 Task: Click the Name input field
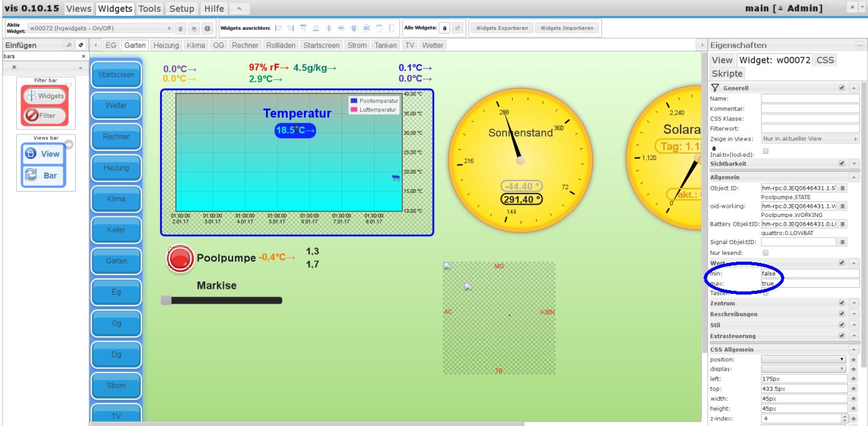[810, 98]
